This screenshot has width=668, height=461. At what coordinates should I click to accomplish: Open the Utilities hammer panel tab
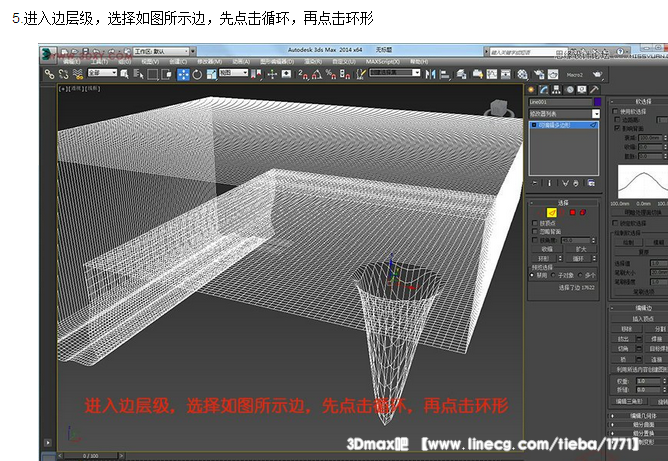click(x=594, y=89)
